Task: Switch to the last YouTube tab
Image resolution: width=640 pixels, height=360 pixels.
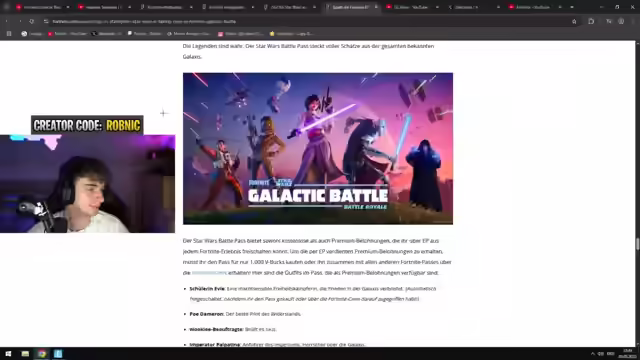Action: click(531, 7)
